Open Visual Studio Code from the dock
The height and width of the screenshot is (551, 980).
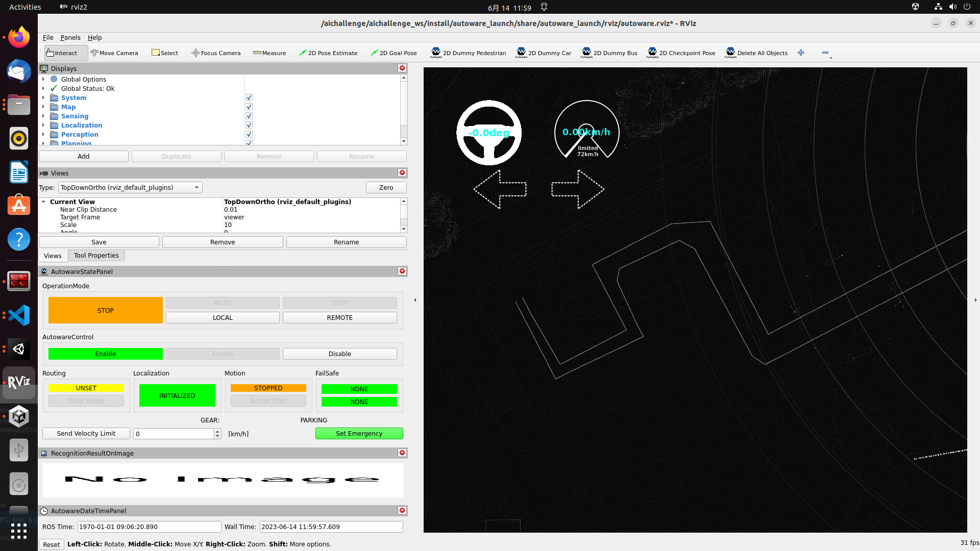click(x=19, y=315)
